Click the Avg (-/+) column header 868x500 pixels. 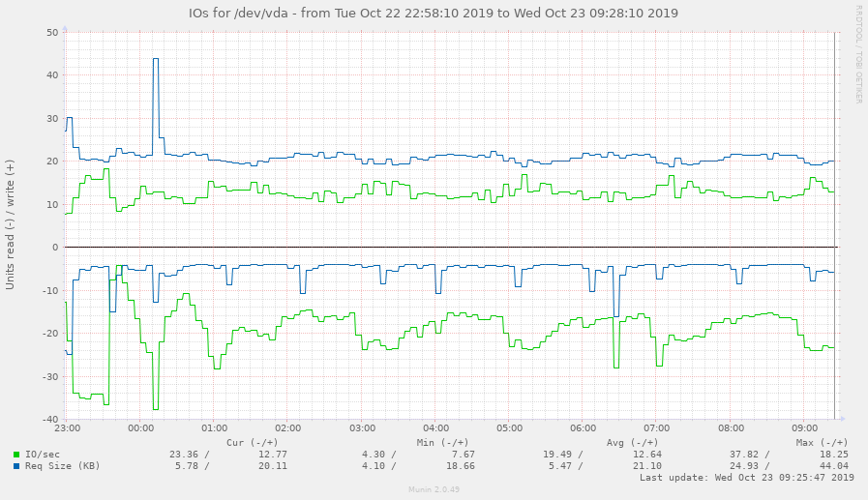[633, 443]
